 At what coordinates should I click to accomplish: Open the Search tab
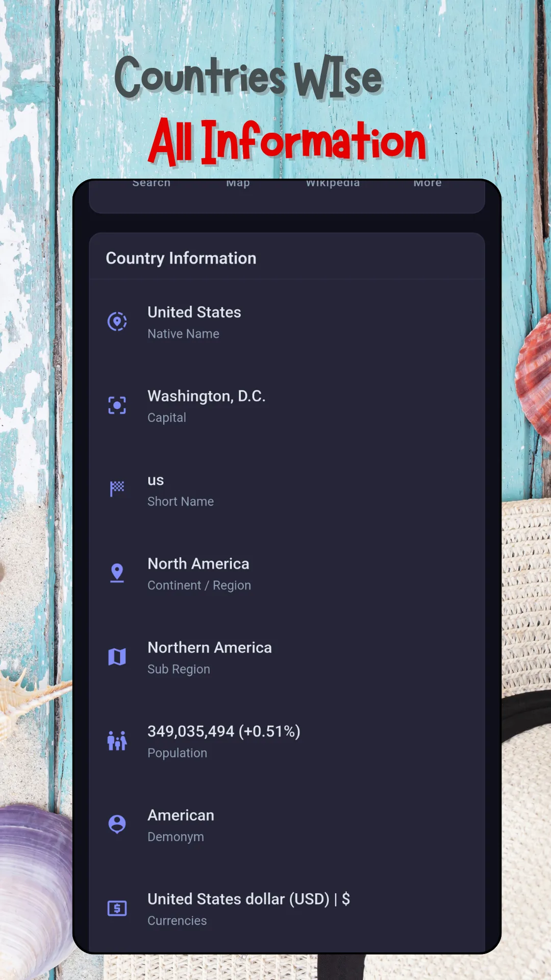tap(152, 183)
